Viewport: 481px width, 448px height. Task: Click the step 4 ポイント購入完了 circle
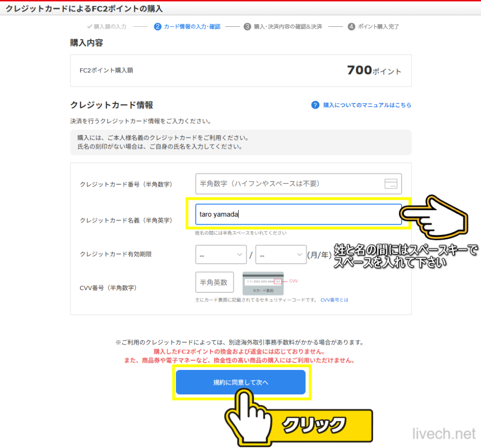351,27
